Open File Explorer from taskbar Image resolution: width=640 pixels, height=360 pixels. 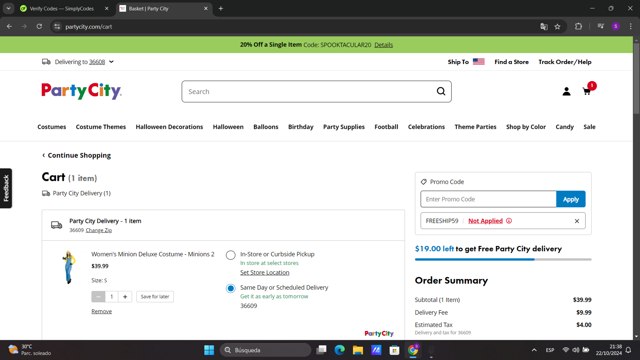point(358,350)
